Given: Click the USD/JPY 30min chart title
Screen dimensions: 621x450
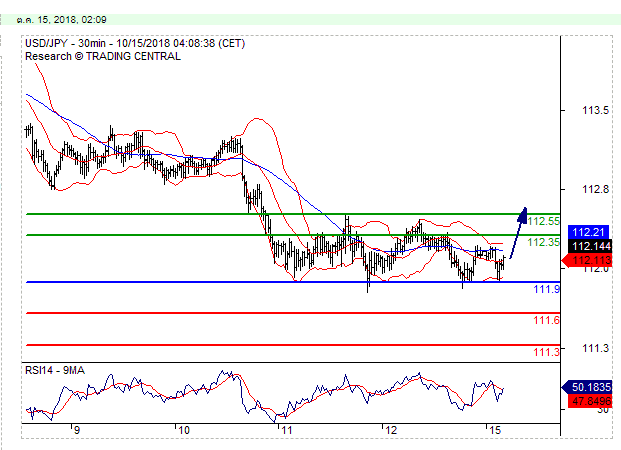Looking at the screenshot, I should tap(134, 44).
